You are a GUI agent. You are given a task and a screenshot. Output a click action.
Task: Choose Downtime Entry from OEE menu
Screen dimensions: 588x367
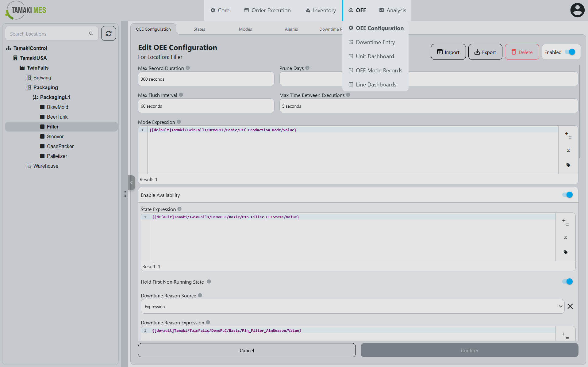pyautogui.click(x=375, y=42)
